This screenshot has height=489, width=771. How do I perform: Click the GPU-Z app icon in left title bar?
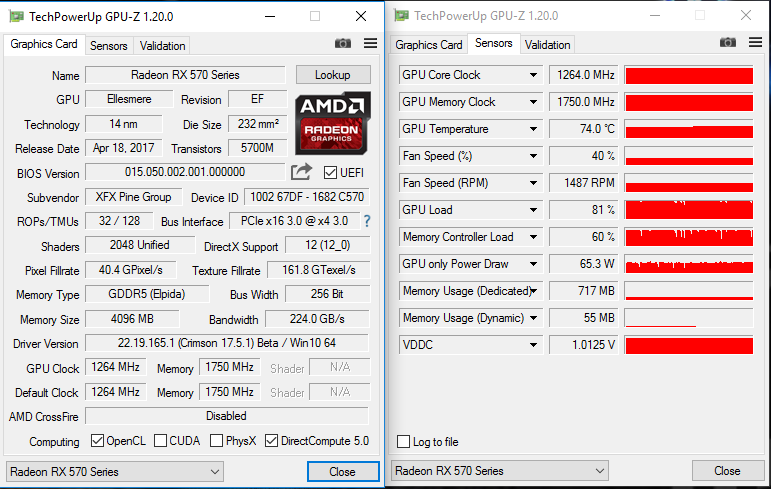pos(16,16)
